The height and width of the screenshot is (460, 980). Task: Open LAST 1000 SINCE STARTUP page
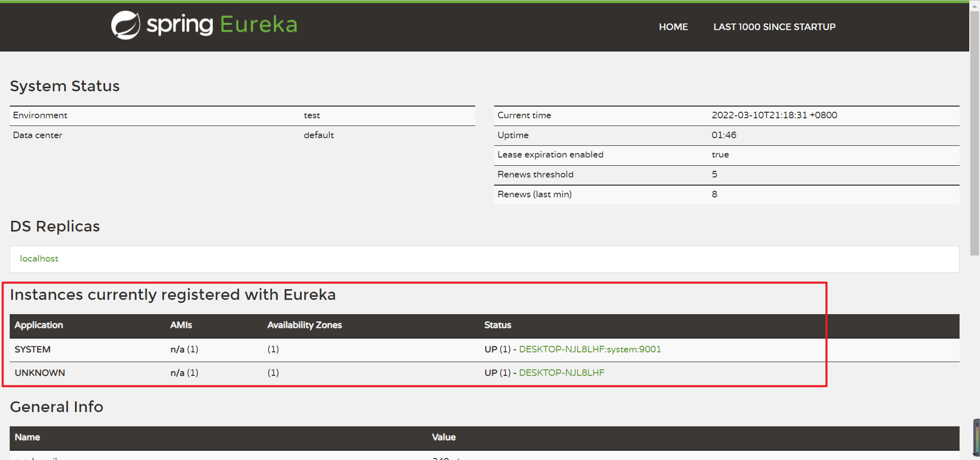click(x=774, y=27)
